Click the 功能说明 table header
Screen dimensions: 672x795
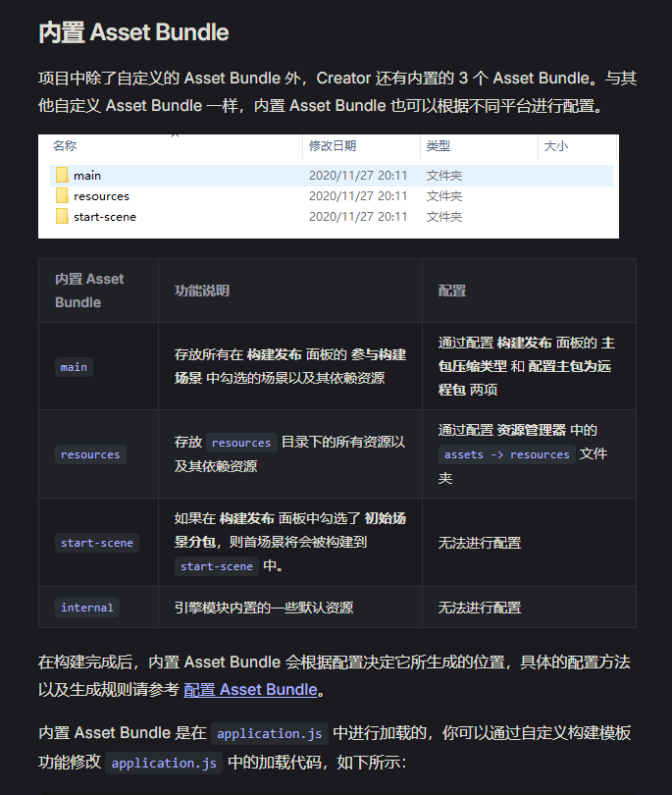(202, 291)
